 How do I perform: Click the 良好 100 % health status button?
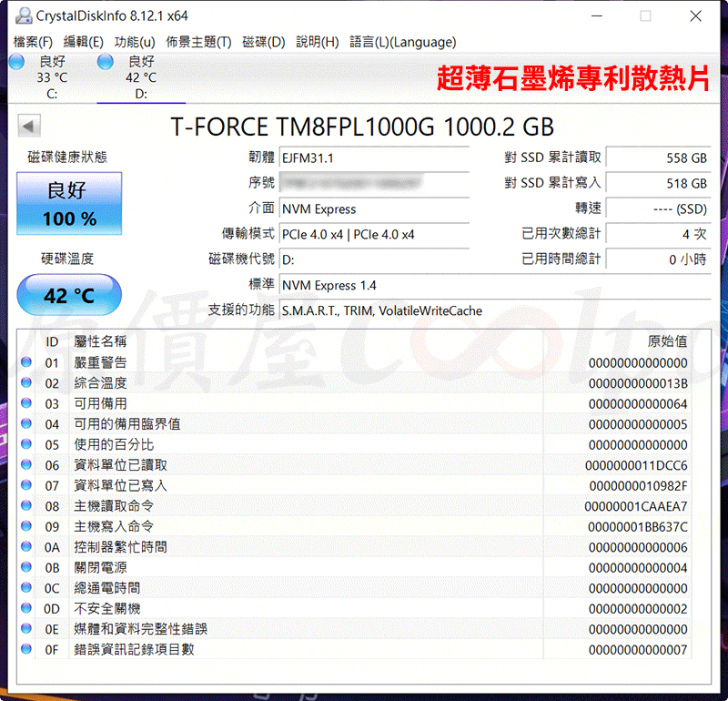coord(69,203)
